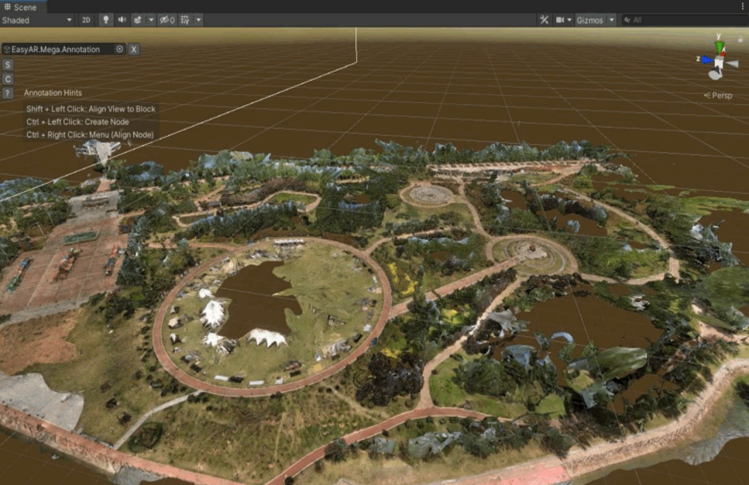This screenshot has width=749, height=485.
Task: Click the hidden objects visibility icon
Action: pyautogui.click(x=167, y=20)
